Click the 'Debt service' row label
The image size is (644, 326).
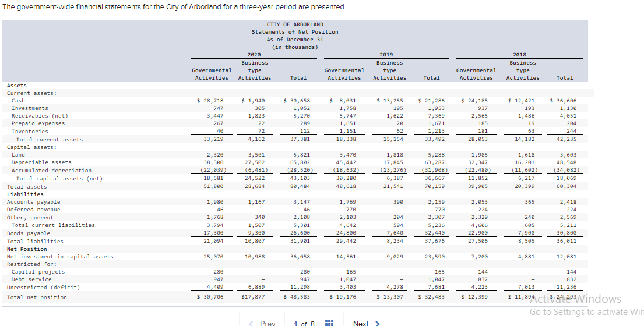click(x=31, y=279)
